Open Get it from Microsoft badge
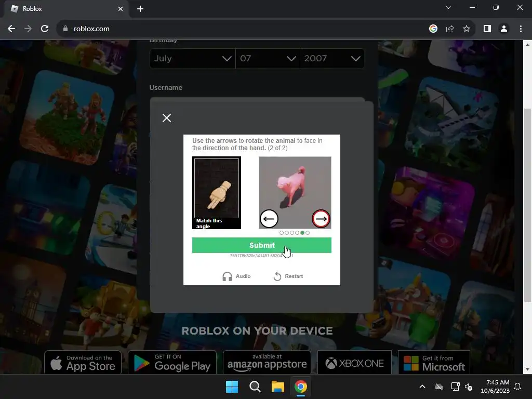The height and width of the screenshot is (399, 532). pos(434,363)
